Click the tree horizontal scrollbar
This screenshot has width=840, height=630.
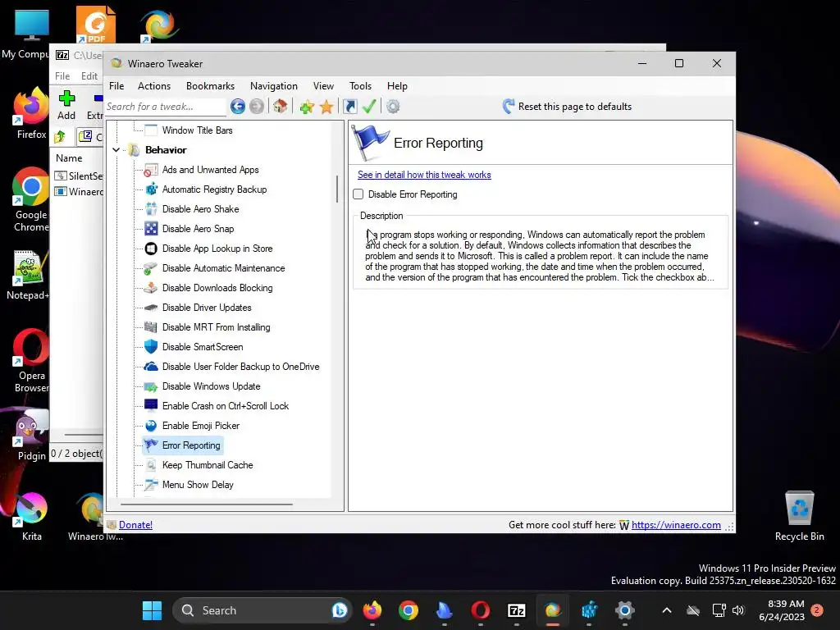pyautogui.click(x=207, y=504)
